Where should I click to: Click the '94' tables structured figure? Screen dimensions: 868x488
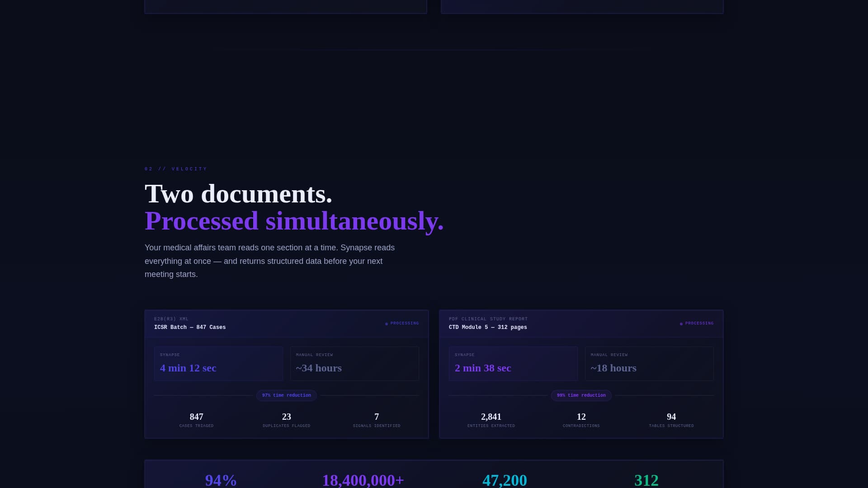[x=671, y=417]
